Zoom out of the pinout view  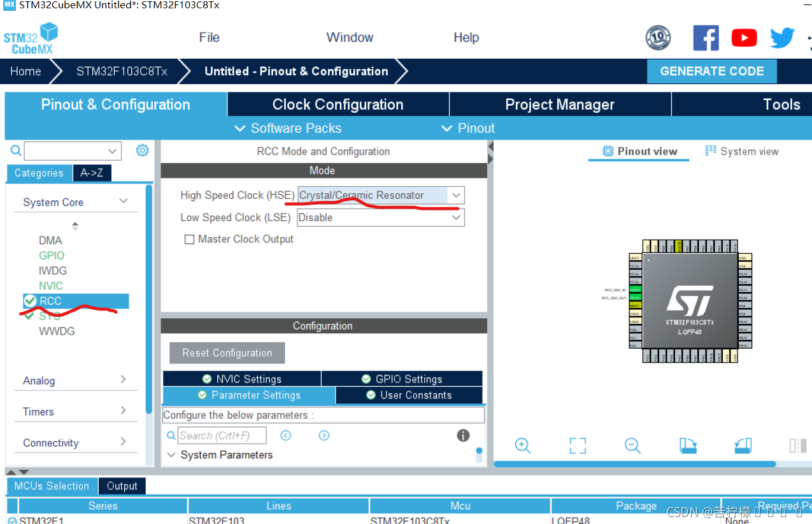[x=632, y=446]
